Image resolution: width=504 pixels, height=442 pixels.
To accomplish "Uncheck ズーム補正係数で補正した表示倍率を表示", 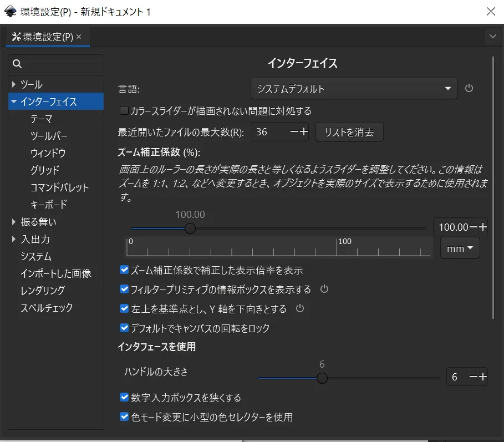I will [x=124, y=270].
